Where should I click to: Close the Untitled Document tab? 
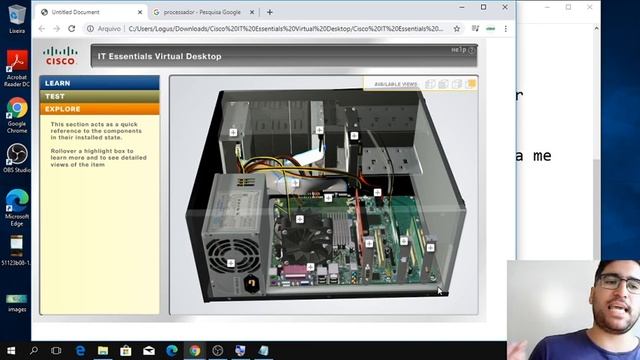point(140,12)
